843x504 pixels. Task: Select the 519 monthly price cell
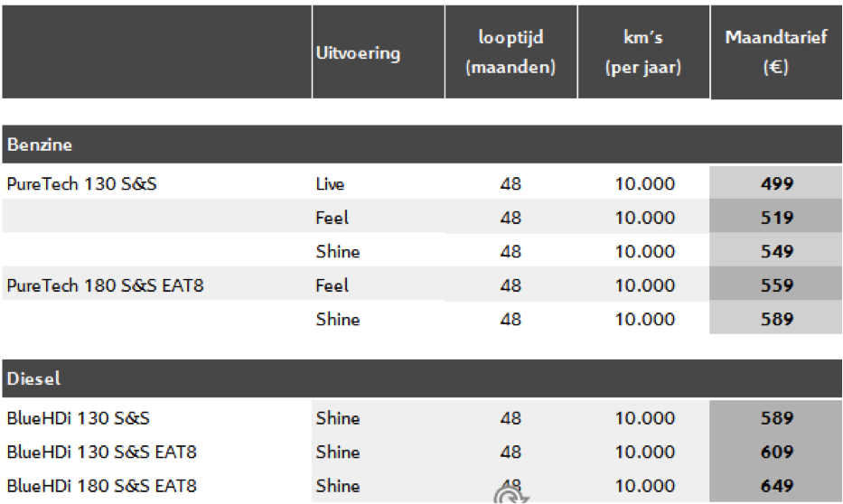[776, 217]
